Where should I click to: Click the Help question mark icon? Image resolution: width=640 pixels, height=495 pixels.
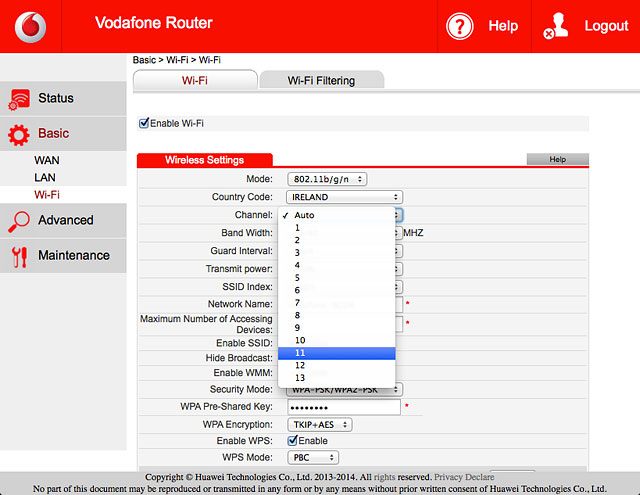460,27
